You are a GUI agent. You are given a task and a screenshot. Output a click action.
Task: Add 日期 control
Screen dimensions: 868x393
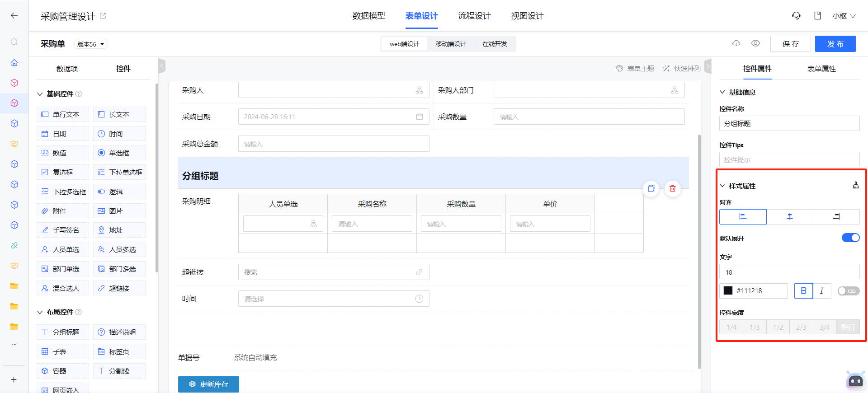pos(63,134)
